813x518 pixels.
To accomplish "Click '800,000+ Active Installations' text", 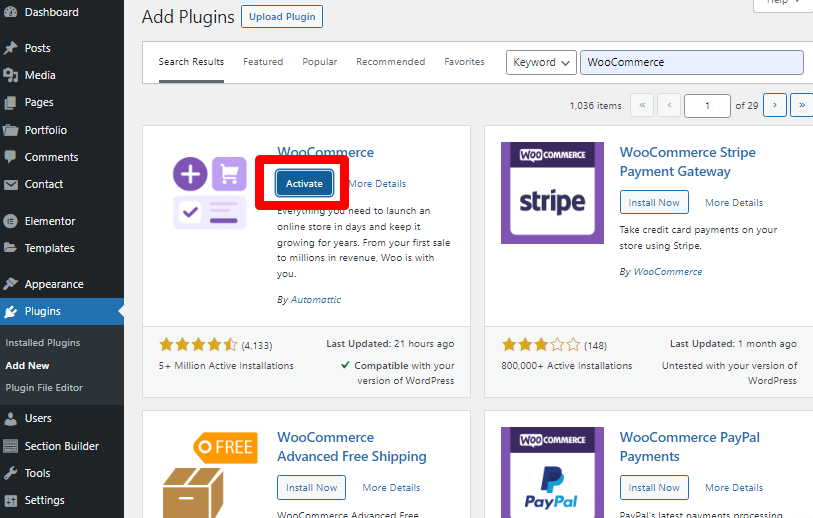I will click(567, 366).
